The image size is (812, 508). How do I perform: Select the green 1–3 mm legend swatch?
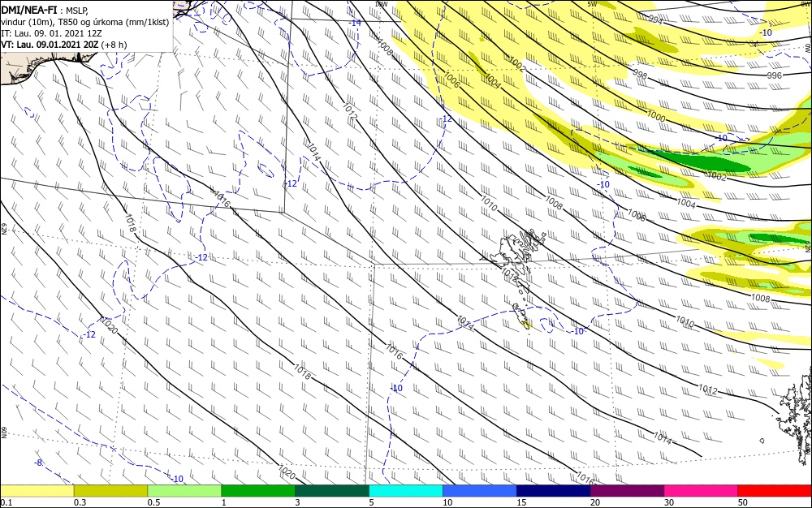click(x=258, y=491)
